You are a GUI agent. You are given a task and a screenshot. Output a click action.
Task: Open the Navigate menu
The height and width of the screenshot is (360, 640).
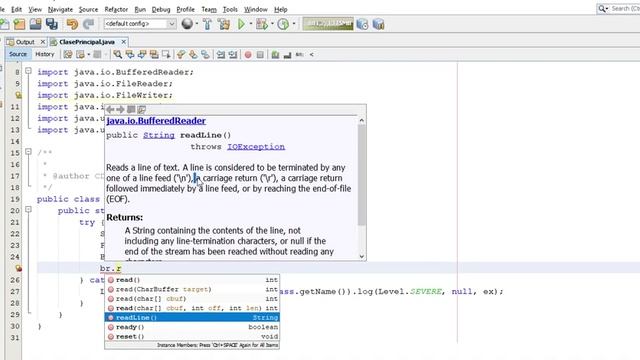(x=60, y=9)
